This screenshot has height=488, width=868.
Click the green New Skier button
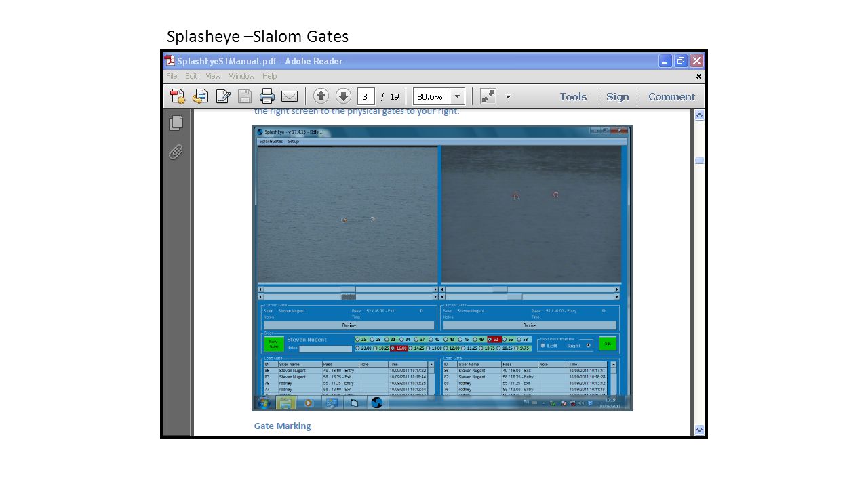274,344
